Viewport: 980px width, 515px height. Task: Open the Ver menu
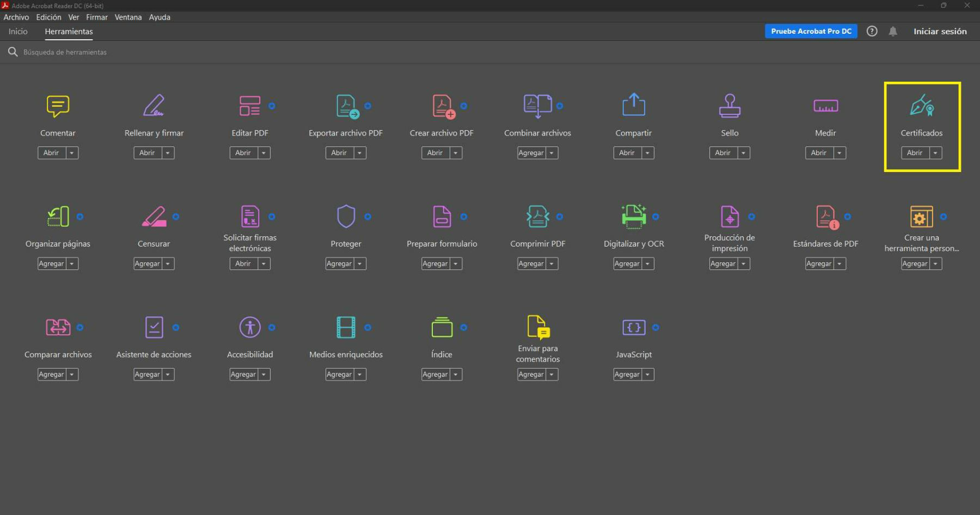73,17
